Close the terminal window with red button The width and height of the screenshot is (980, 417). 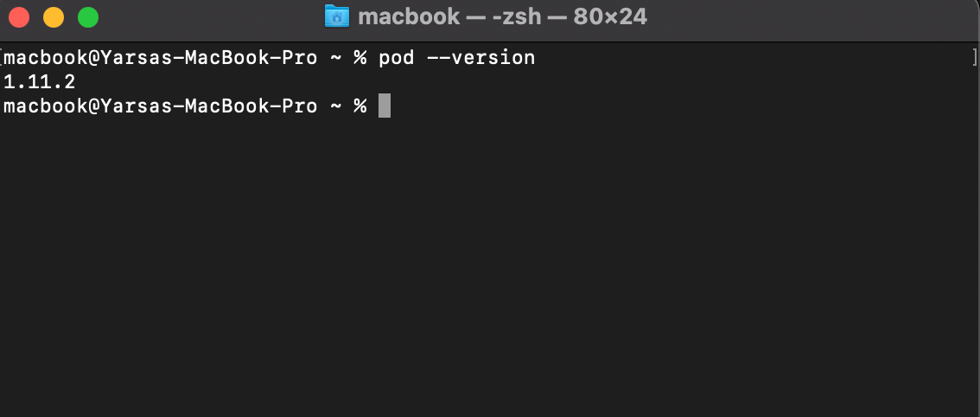[19, 17]
